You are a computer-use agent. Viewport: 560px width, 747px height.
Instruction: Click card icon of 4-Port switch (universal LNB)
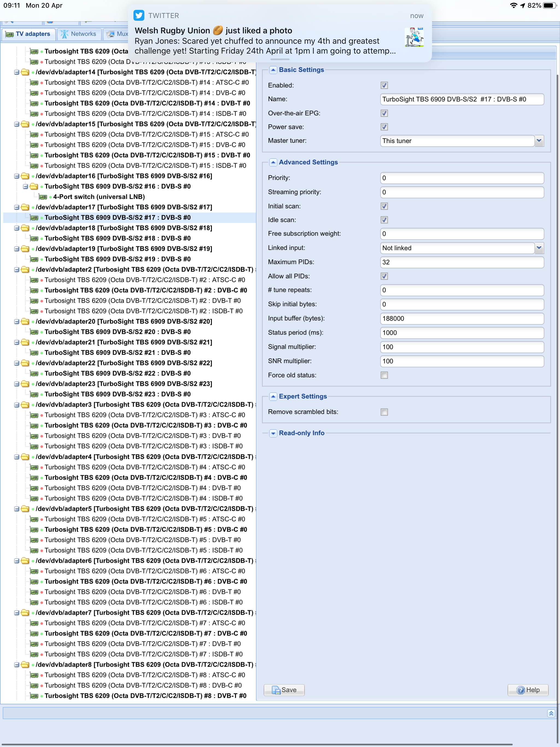(x=43, y=197)
